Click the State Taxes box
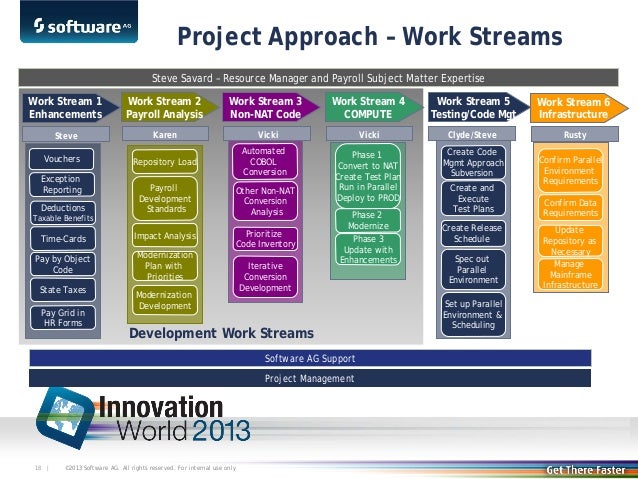Screen dimensions: 638x479 point(63,290)
